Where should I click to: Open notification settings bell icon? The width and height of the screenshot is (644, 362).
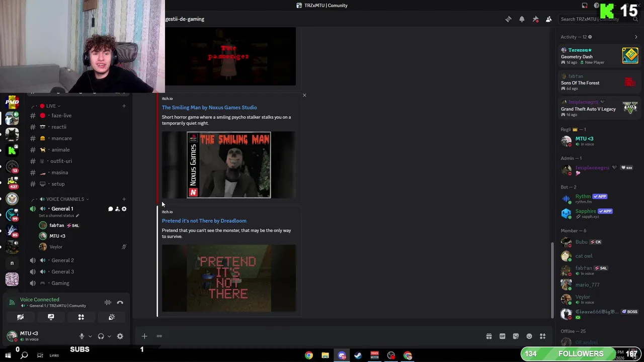click(522, 19)
